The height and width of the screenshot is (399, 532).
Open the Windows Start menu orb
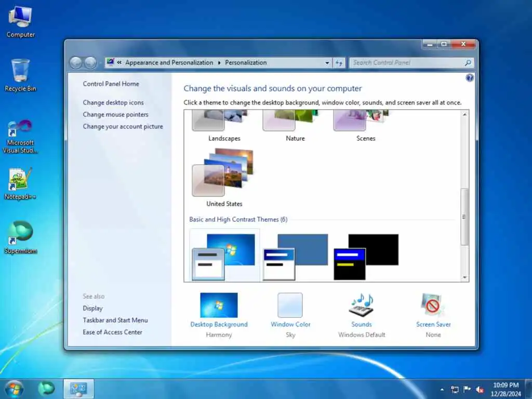tap(14, 389)
